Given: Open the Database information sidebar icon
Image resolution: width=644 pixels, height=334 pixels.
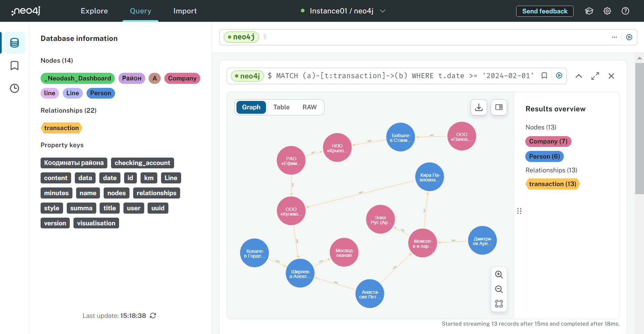Looking at the screenshot, I should (14, 43).
